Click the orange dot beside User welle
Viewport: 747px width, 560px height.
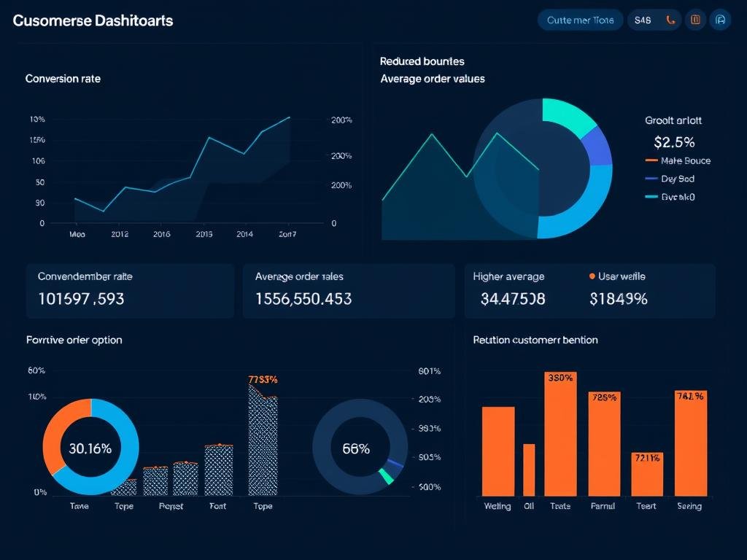click(592, 276)
